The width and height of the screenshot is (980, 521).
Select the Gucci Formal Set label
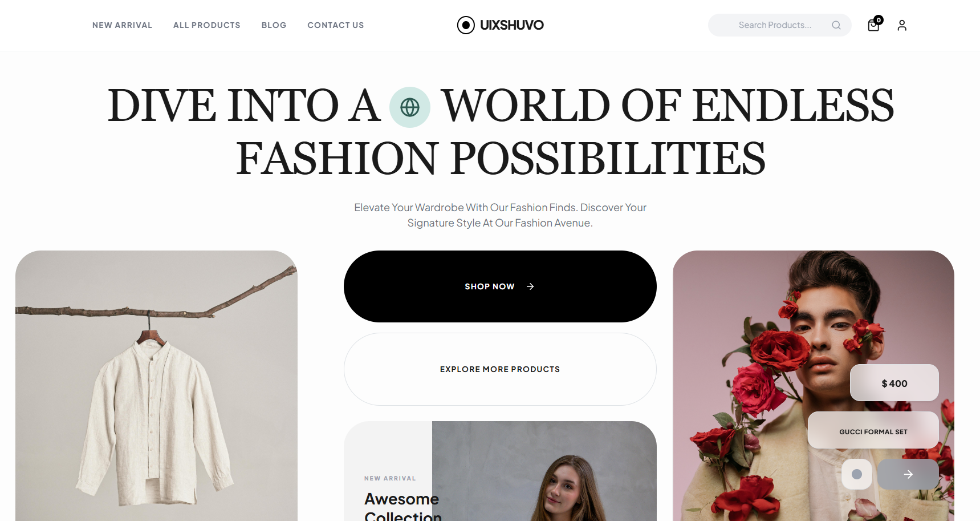coord(873,430)
